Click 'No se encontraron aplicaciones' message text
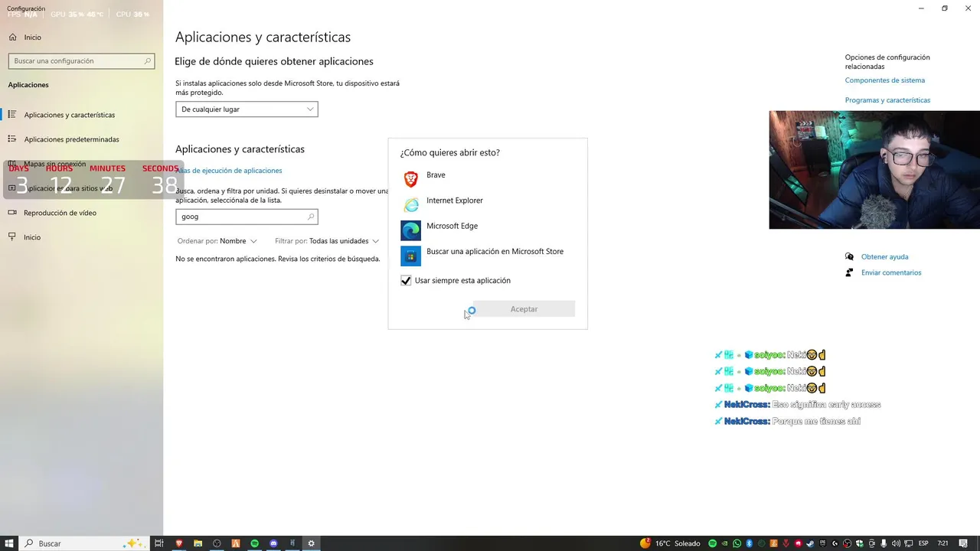 [278, 259]
